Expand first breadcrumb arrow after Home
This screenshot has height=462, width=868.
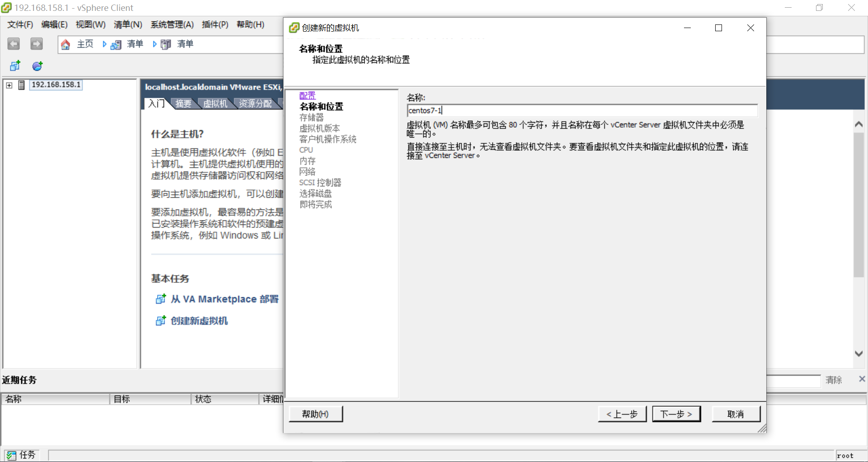point(104,44)
